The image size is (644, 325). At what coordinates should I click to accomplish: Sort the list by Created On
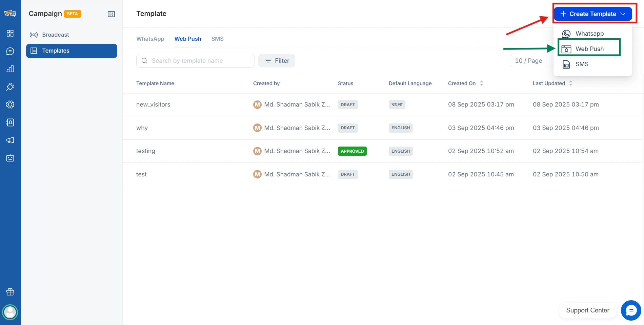coord(481,83)
